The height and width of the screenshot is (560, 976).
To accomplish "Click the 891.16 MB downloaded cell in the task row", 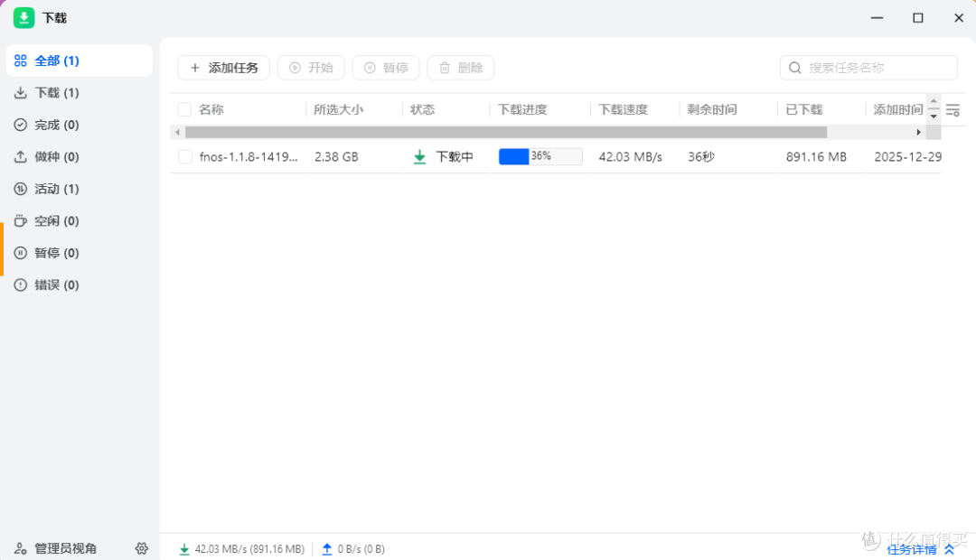I will pyautogui.click(x=816, y=157).
